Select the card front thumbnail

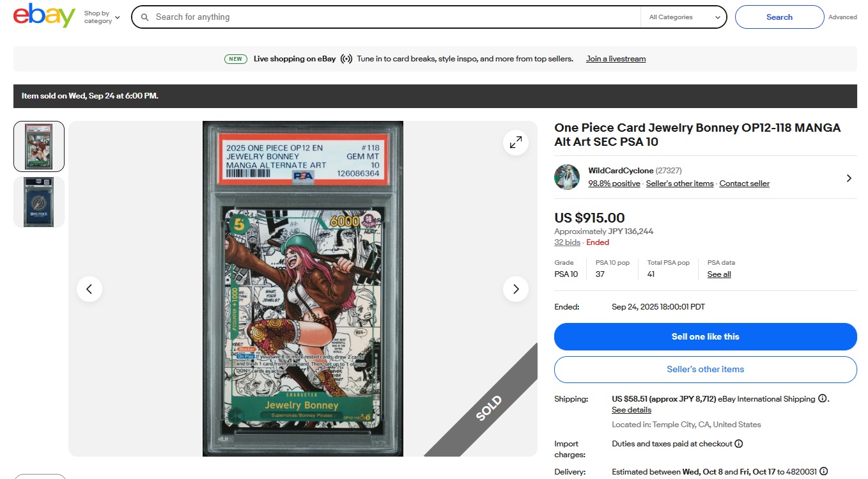[x=39, y=146]
